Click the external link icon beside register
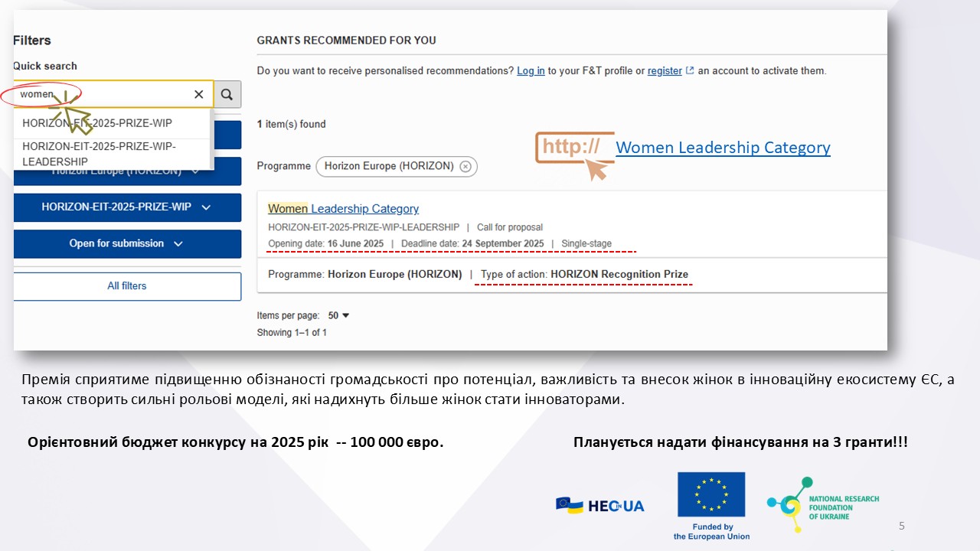Viewport: 980px width, 551px height. (x=690, y=70)
